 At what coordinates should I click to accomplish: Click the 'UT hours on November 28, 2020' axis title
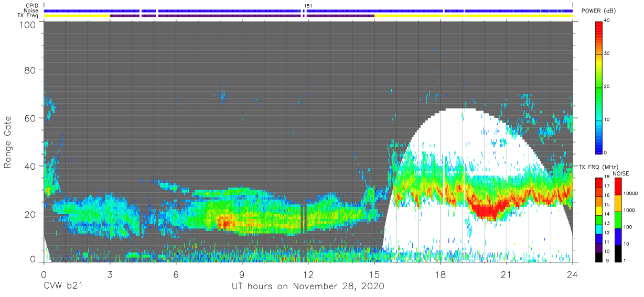point(308,286)
